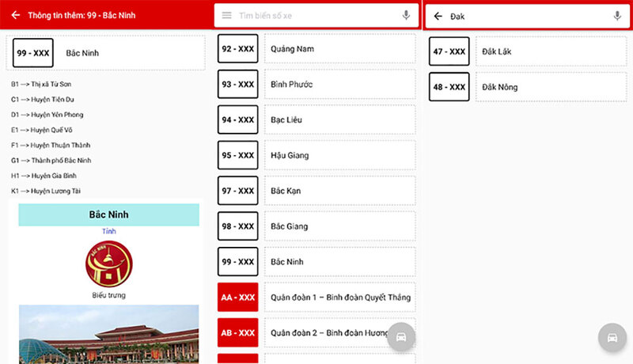Click the cyan 'Bắc Ninh' title banner
633x364 pixels.
tap(108, 214)
